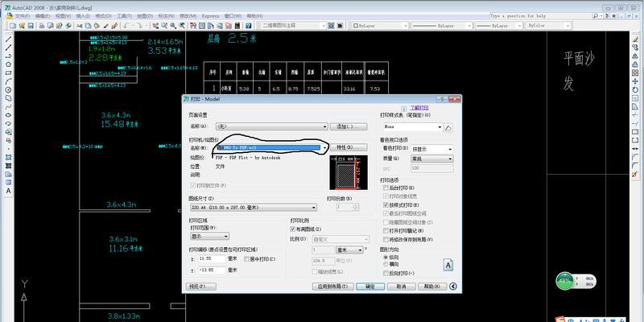Click the 预览 preview button

click(x=201, y=287)
